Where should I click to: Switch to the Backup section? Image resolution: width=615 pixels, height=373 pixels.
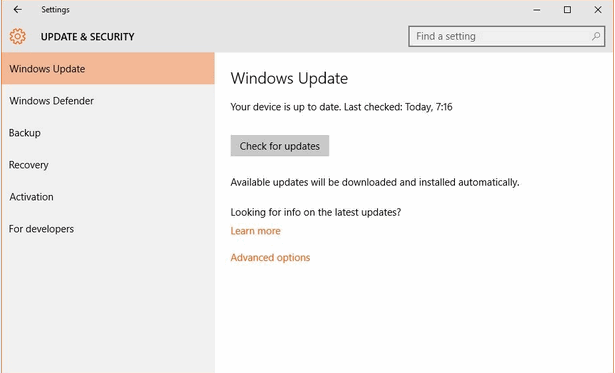click(108, 133)
